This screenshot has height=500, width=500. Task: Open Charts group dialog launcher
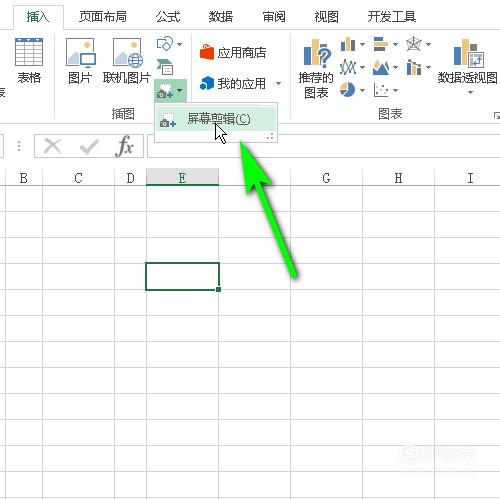(x=496, y=115)
